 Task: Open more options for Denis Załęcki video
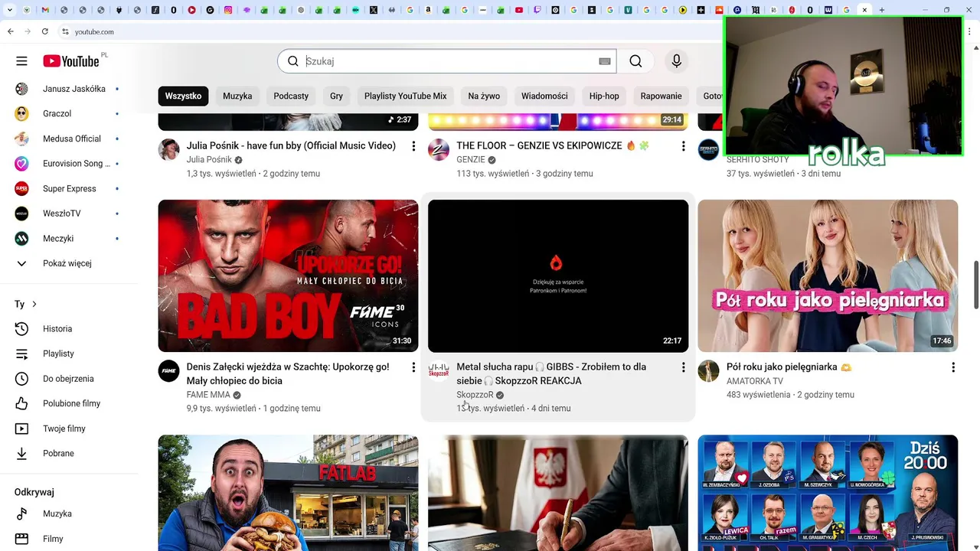[x=413, y=367]
